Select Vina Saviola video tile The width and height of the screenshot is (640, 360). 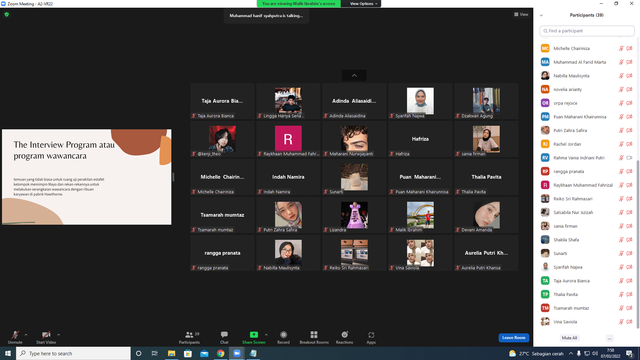point(420,253)
